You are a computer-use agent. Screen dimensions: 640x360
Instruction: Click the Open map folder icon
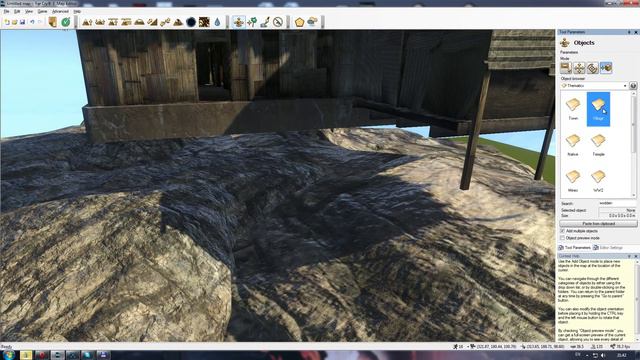15,22
